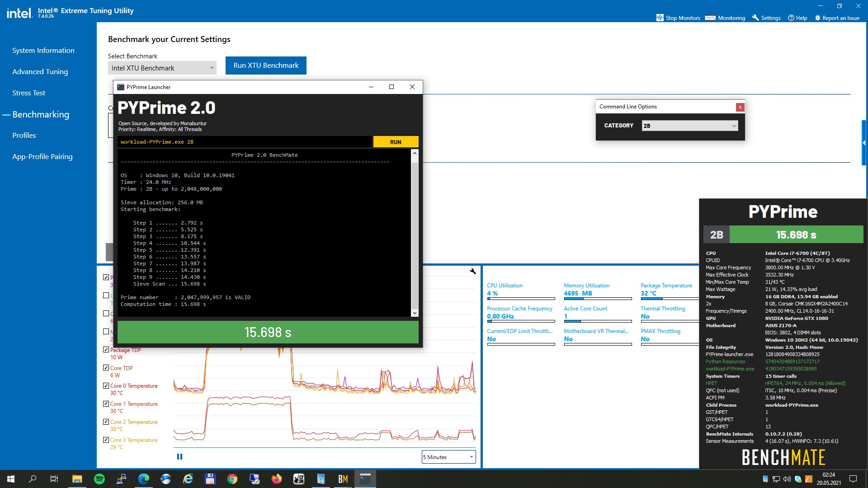This screenshot has width=868, height=488.
Task: Open the Stress Test section
Action: click(29, 93)
